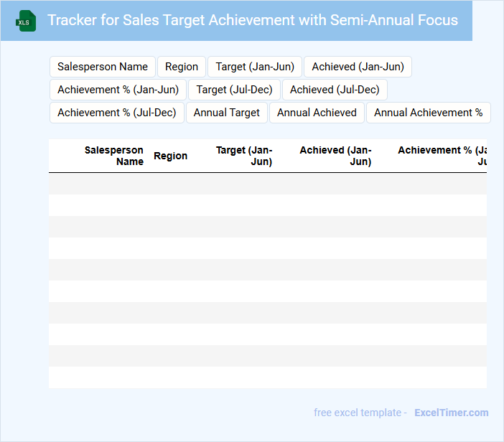Click the Region column header

pos(171,156)
